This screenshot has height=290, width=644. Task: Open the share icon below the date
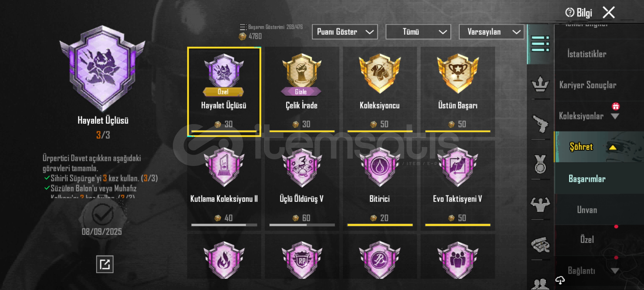pyautogui.click(x=105, y=264)
